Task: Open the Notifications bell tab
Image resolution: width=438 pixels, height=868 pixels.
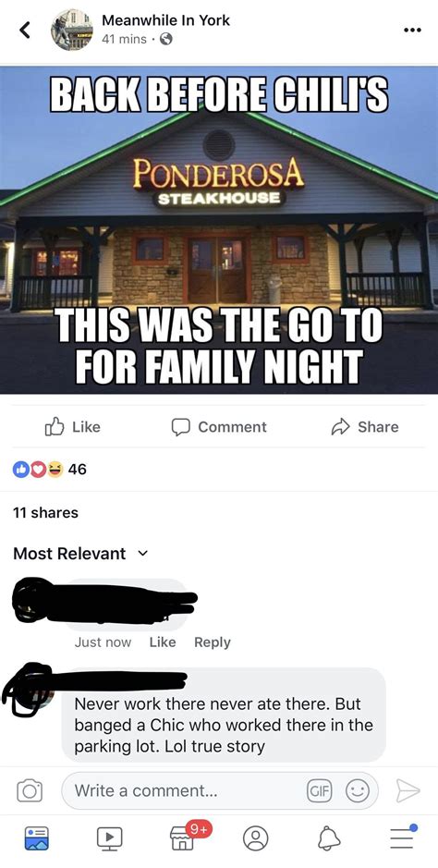Action: (x=329, y=838)
